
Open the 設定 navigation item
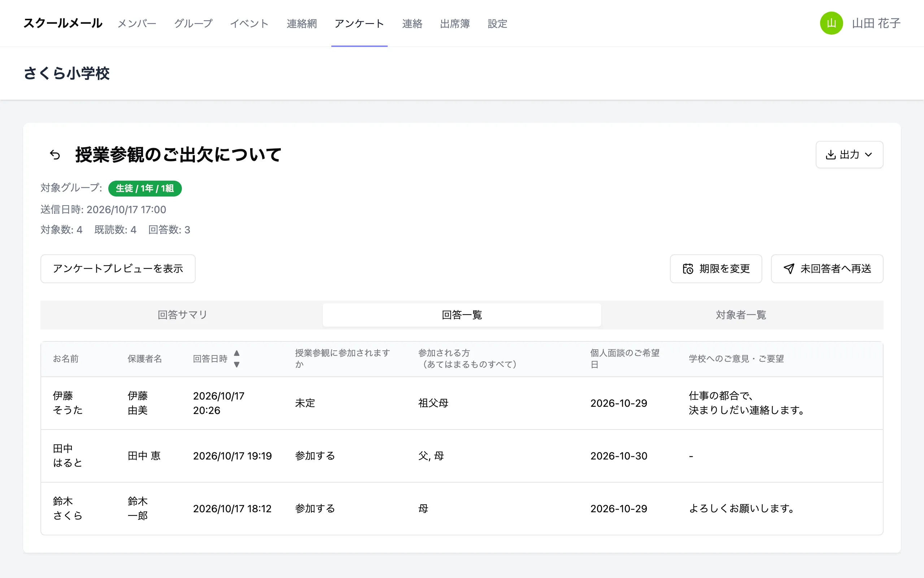coord(497,24)
